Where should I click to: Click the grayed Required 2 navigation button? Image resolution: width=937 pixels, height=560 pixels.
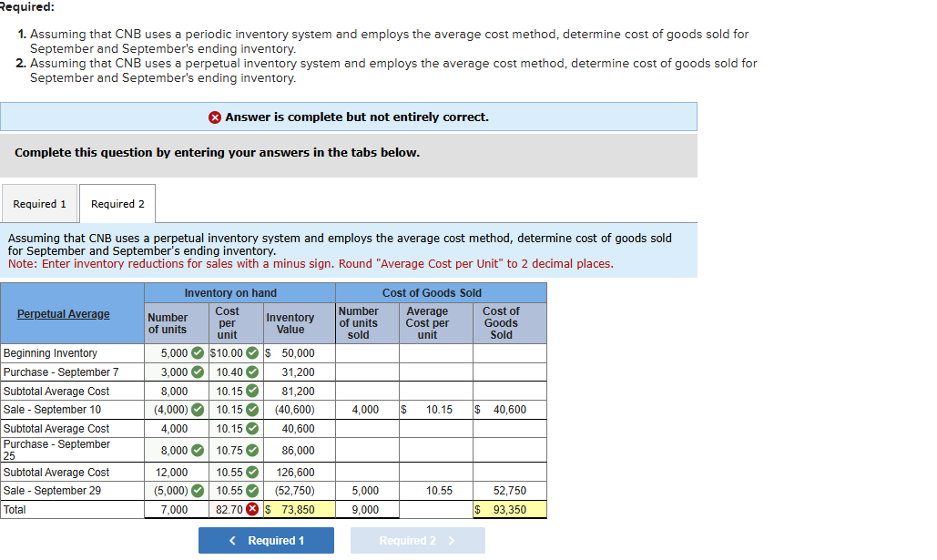pos(417,540)
